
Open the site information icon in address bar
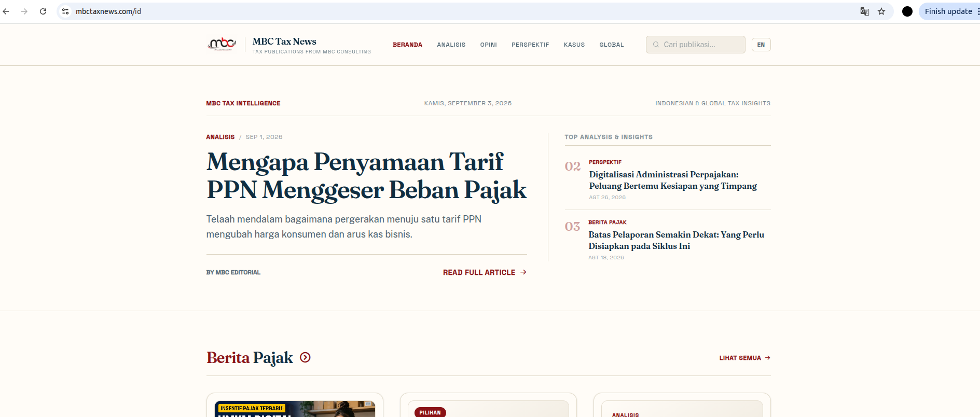click(x=65, y=11)
